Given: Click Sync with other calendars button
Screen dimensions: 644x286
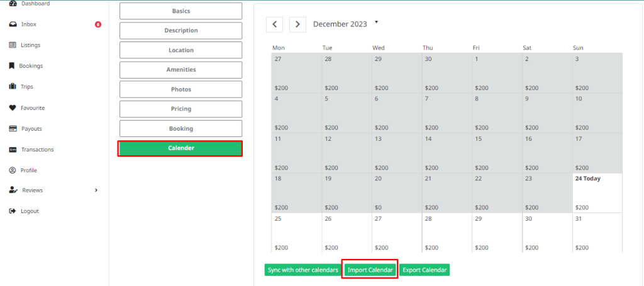Looking at the screenshot, I should (x=303, y=270).
